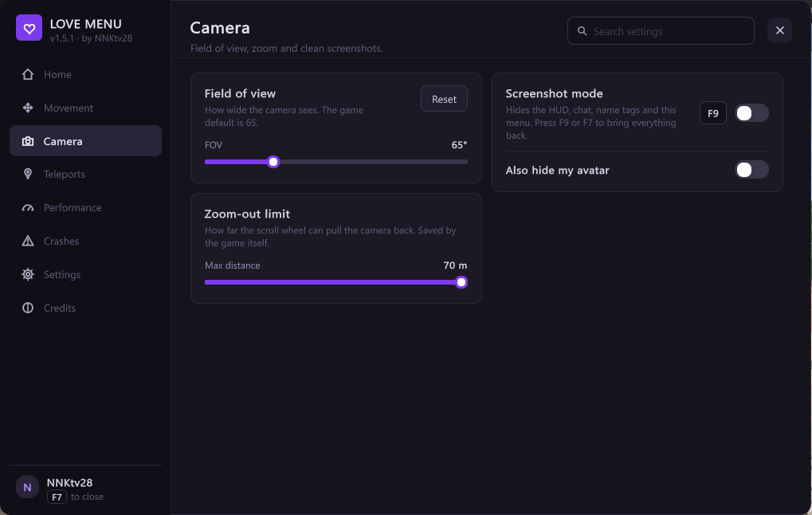Screen dimensions: 812x515
Task: View the Credits page
Action: [x=85, y=308]
